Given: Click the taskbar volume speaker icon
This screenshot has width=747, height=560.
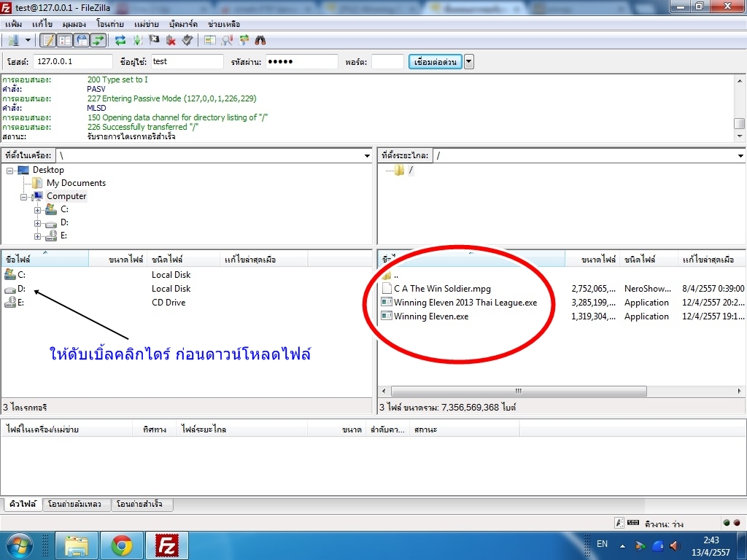Looking at the screenshot, I should (674, 545).
